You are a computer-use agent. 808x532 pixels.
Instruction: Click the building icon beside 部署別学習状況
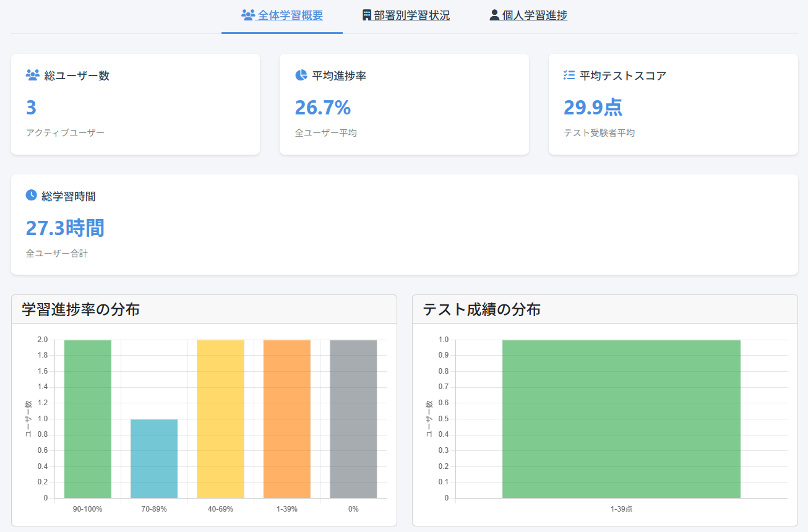[x=367, y=15]
